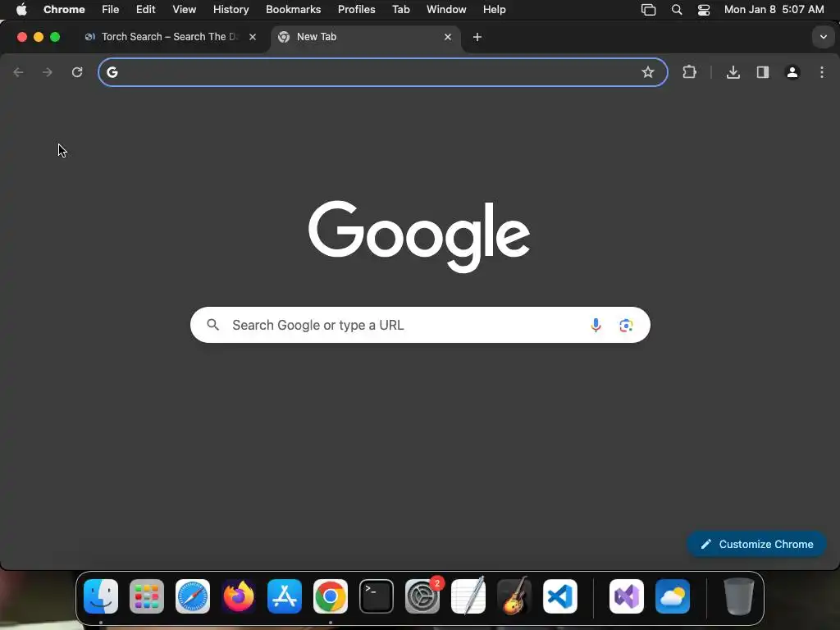This screenshot has width=840, height=630.
Task: Open the Chrome application menu
Action: tap(64, 10)
